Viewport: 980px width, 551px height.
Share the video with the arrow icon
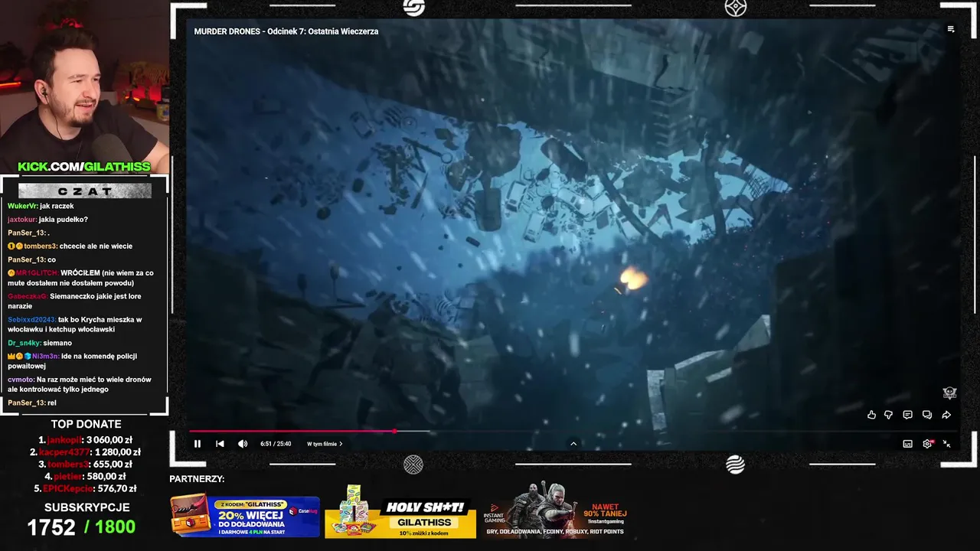click(x=946, y=415)
